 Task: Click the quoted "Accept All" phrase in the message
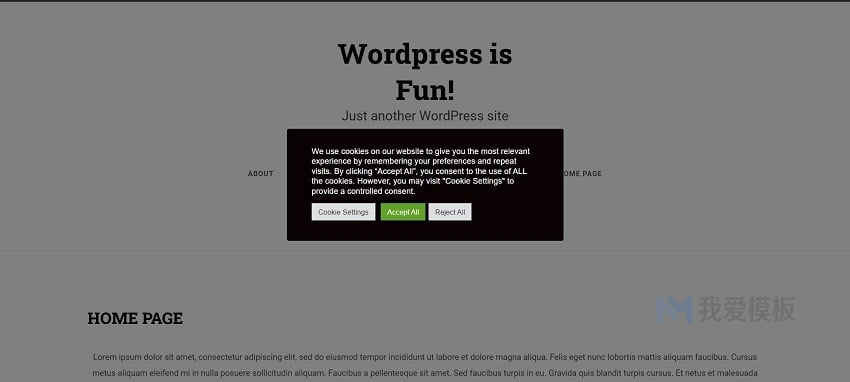click(x=395, y=171)
